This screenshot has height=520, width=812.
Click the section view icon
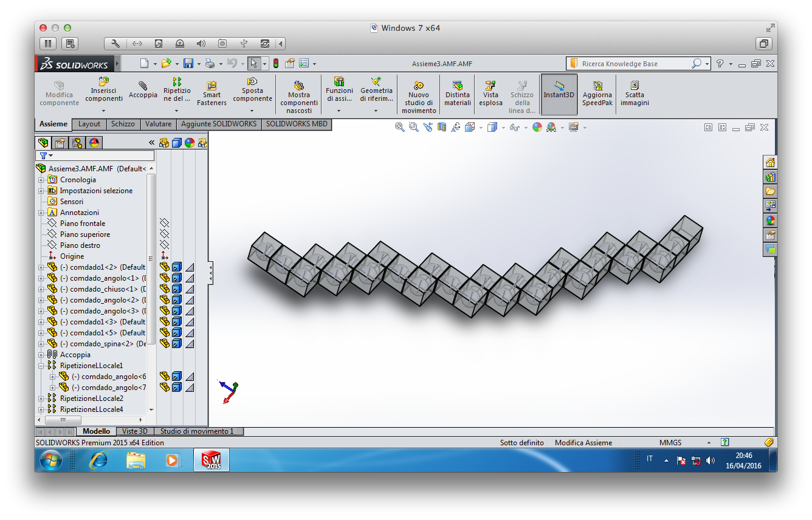(442, 127)
